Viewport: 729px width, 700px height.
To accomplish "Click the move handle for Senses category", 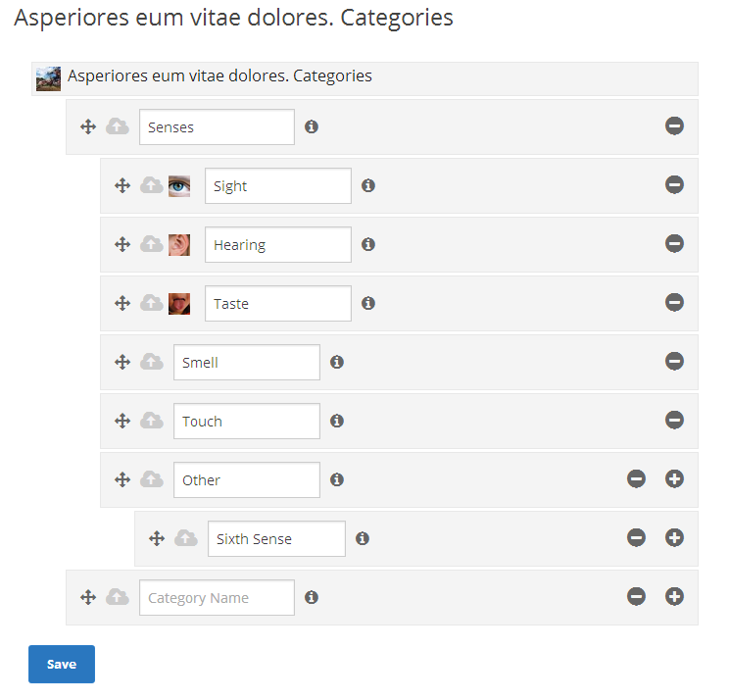I will click(x=88, y=126).
